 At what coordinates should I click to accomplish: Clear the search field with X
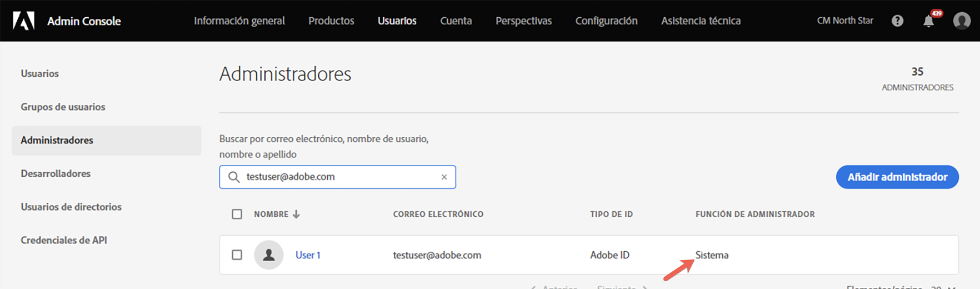coord(444,177)
